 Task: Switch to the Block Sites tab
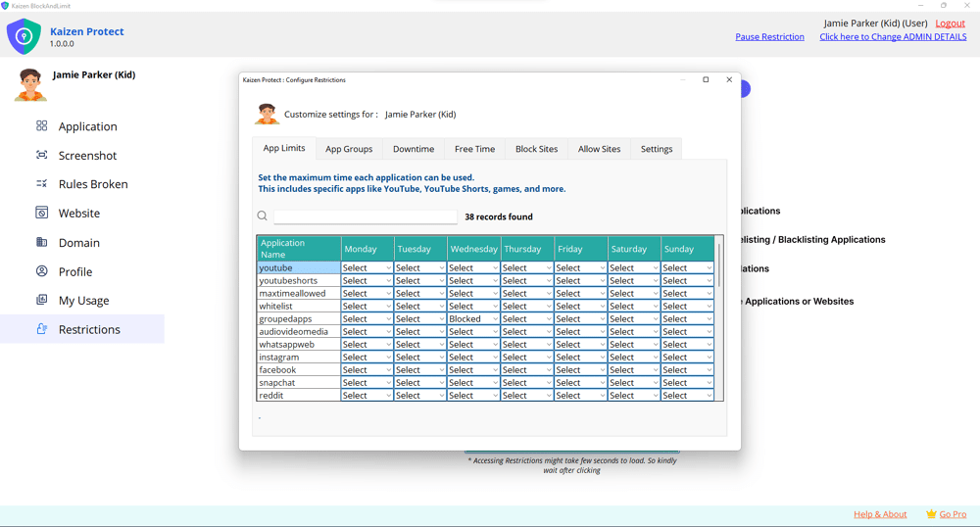click(536, 149)
